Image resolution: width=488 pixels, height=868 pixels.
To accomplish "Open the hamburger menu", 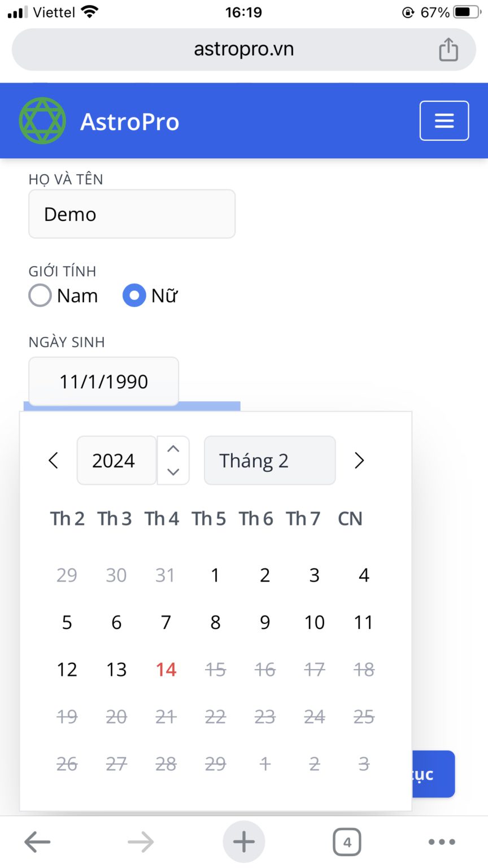I will click(x=444, y=120).
